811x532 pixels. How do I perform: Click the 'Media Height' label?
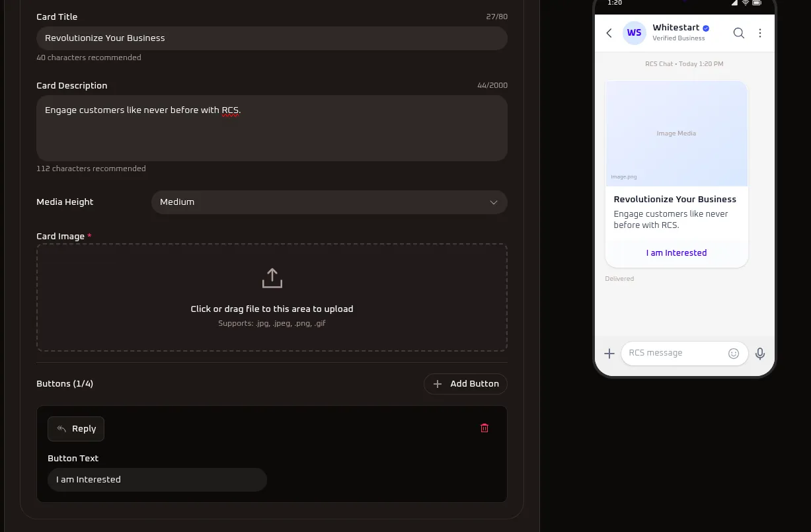pyautogui.click(x=65, y=202)
